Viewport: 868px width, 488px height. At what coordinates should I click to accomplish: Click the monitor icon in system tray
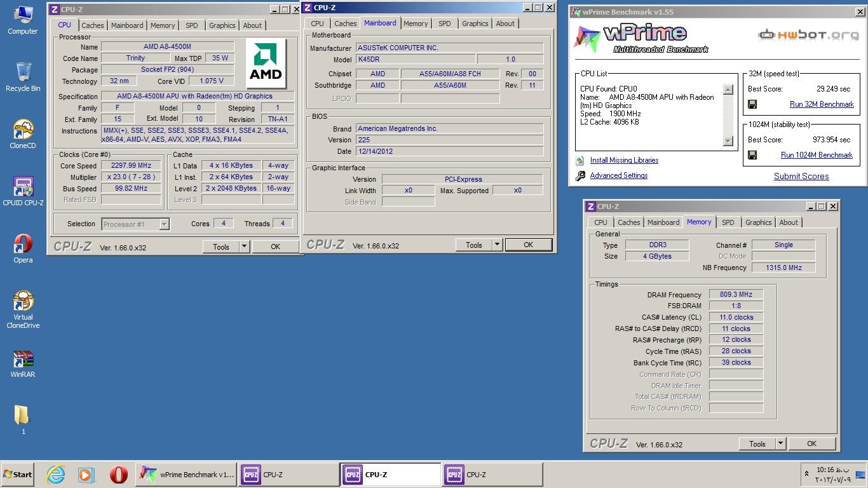(x=860, y=474)
